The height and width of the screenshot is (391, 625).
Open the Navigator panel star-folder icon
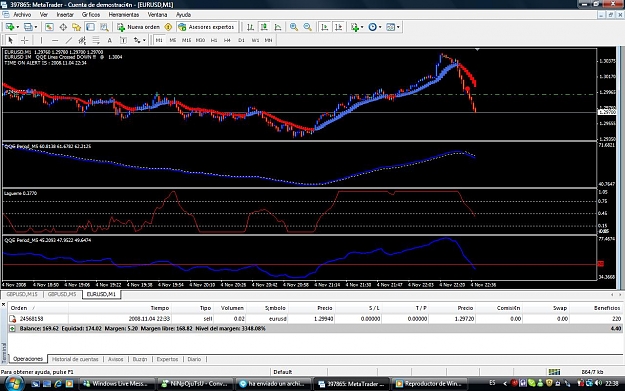point(77,27)
